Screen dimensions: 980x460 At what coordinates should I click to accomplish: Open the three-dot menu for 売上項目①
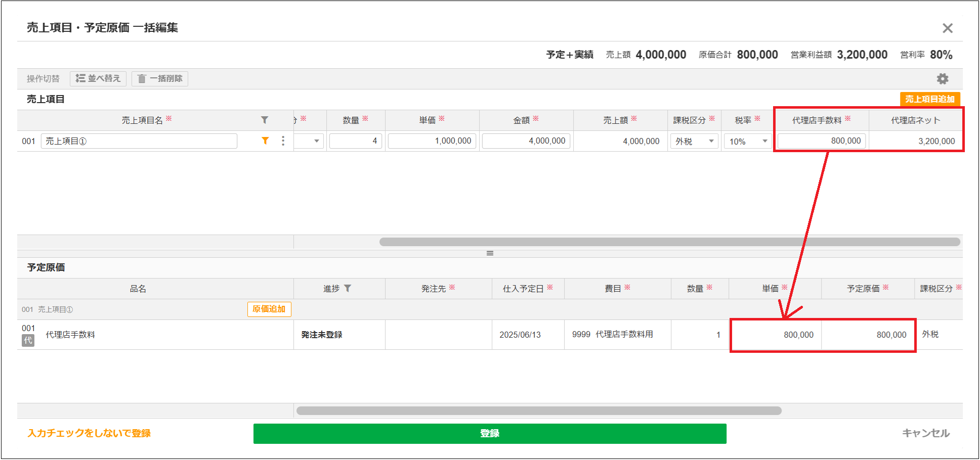283,141
